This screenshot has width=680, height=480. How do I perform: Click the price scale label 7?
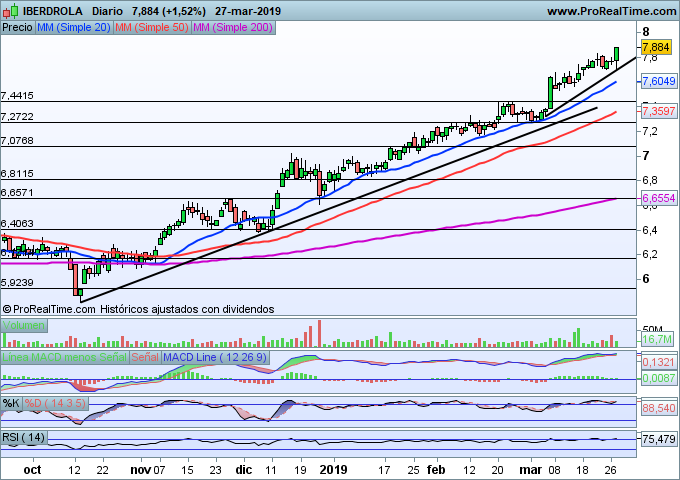(x=646, y=156)
